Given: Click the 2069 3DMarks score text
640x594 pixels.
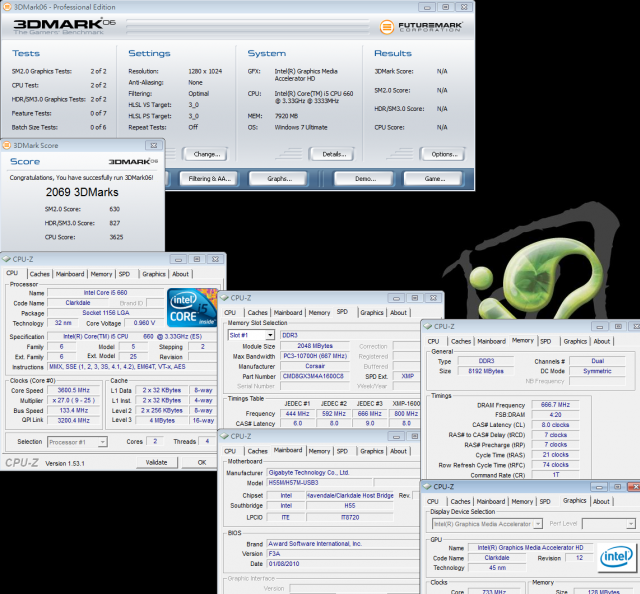Looking at the screenshot, I should point(82,192).
